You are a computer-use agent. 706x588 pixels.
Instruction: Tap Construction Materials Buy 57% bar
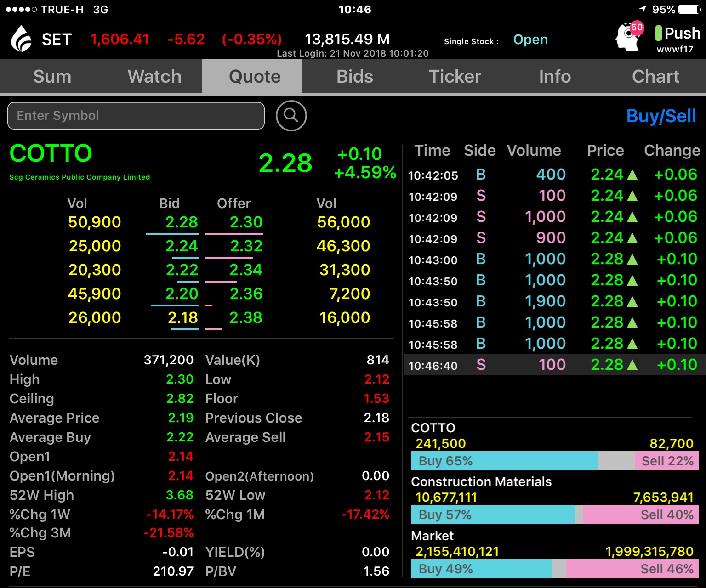coord(493,514)
